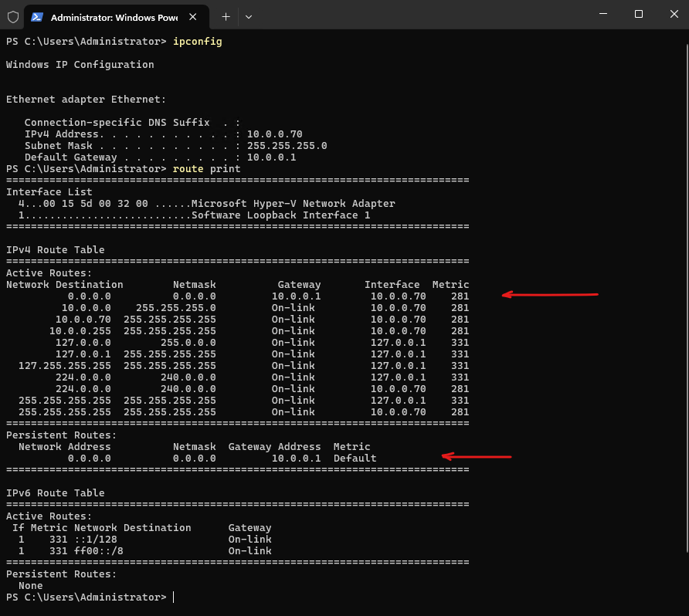
Task: Expand the new tab profile dropdown chevron
Action: [249, 17]
